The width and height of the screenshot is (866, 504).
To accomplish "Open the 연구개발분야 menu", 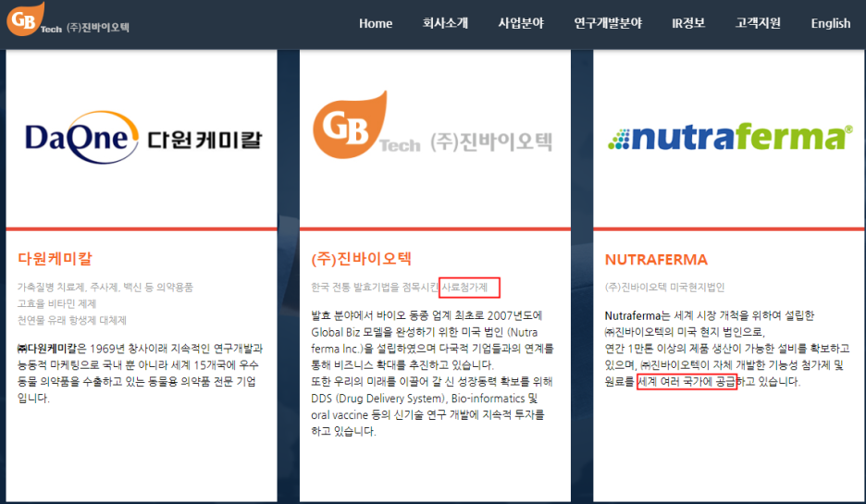I will tap(608, 23).
